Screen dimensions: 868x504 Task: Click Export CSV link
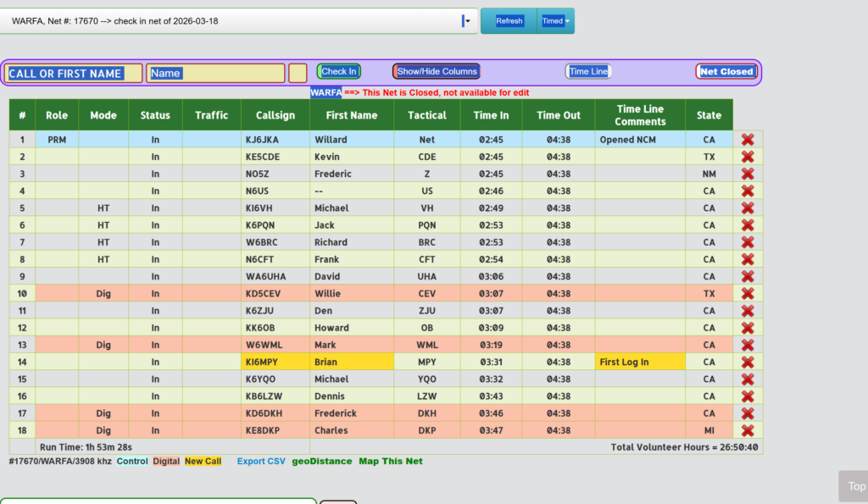261,462
